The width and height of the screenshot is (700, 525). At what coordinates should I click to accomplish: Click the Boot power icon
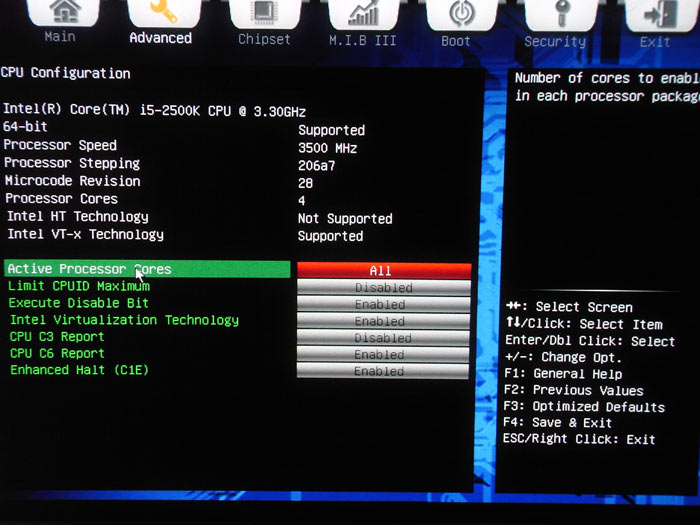click(461, 14)
